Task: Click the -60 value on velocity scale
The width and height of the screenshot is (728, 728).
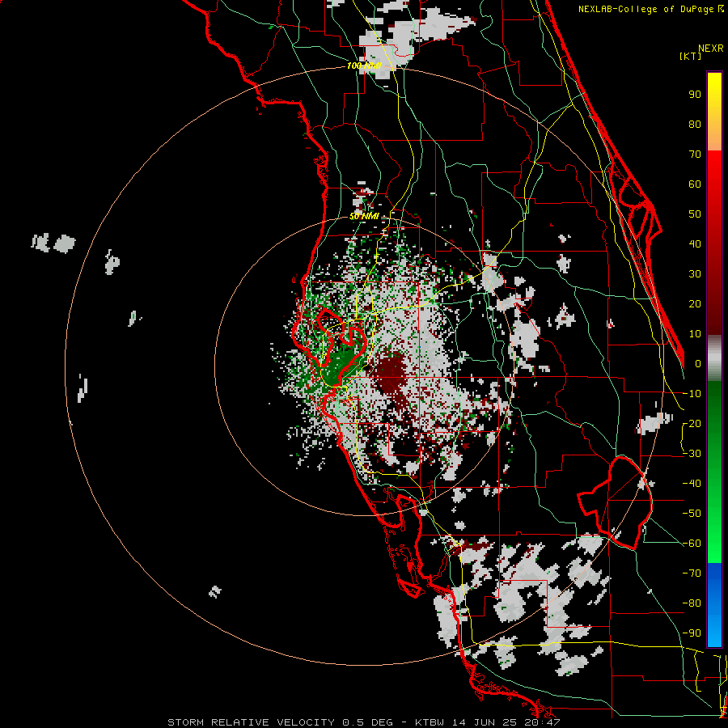Action: (692, 544)
